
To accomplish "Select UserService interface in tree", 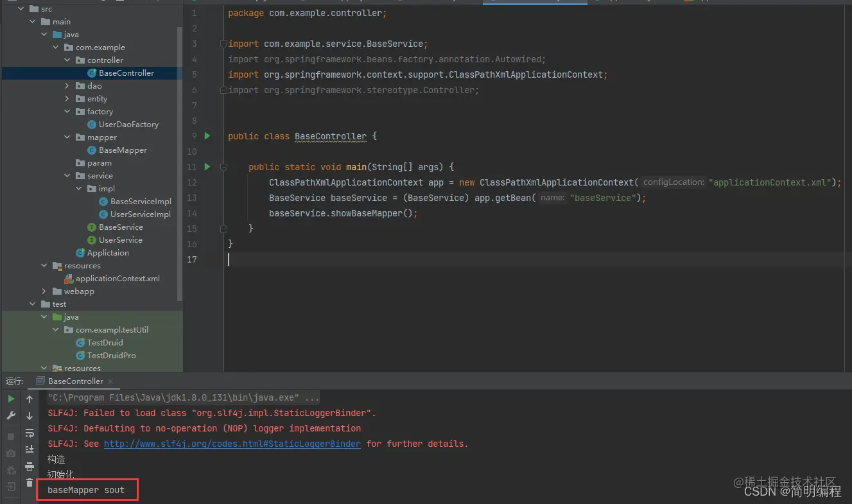I will (121, 240).
